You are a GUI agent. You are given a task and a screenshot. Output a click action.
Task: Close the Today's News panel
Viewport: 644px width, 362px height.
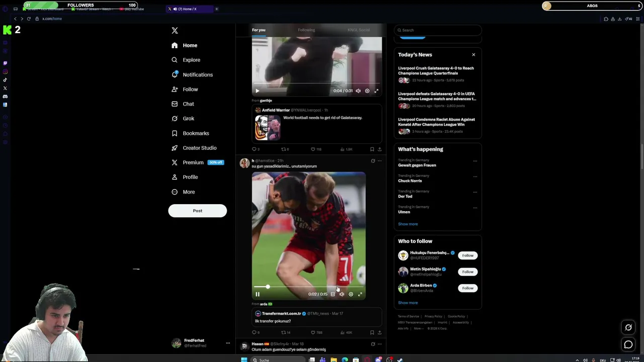coord(473,54)
